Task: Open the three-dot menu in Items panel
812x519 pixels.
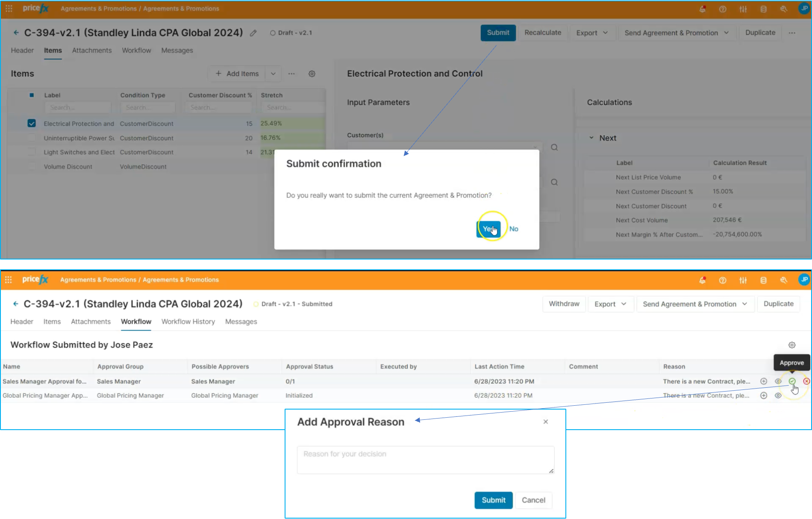Action: (x=291, y=74)
